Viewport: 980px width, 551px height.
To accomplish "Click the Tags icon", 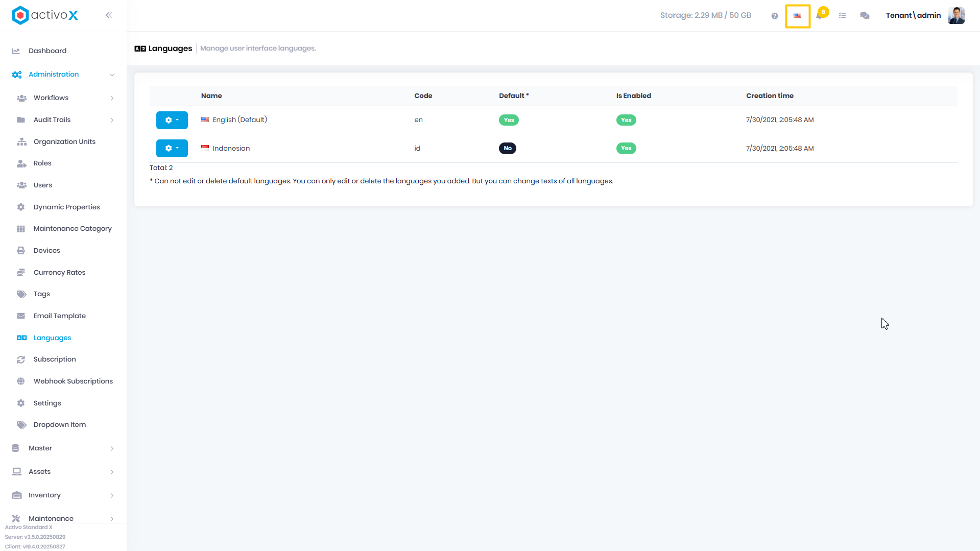I will (x=21, y=294).
